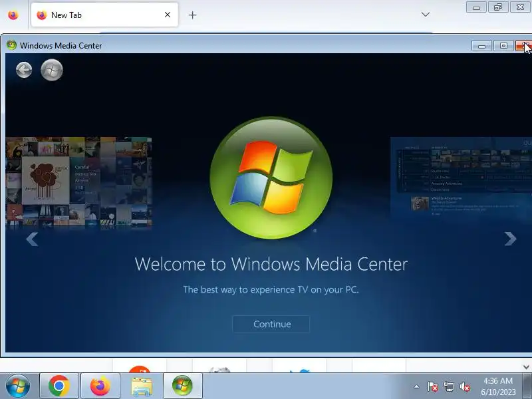Switch to Firefox on the taskbar
Image resolution: width=532 pixels, height=399 pixels.
[x=100, y=386]
